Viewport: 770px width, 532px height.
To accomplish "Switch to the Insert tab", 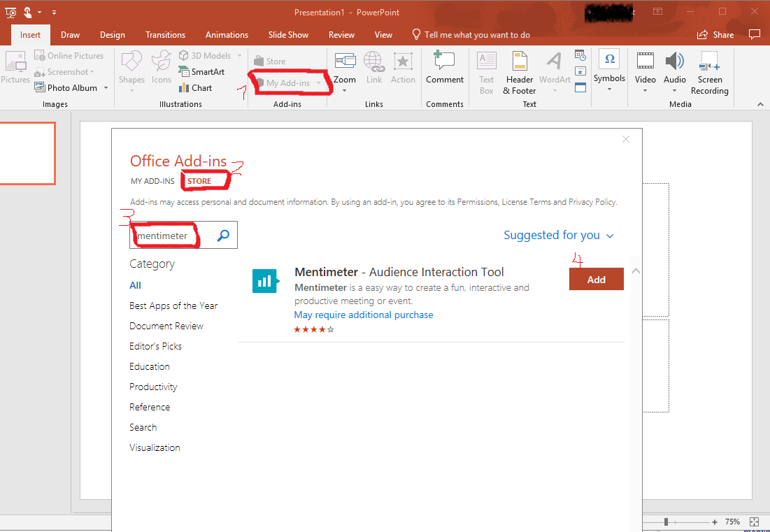I will coord(31,35).
